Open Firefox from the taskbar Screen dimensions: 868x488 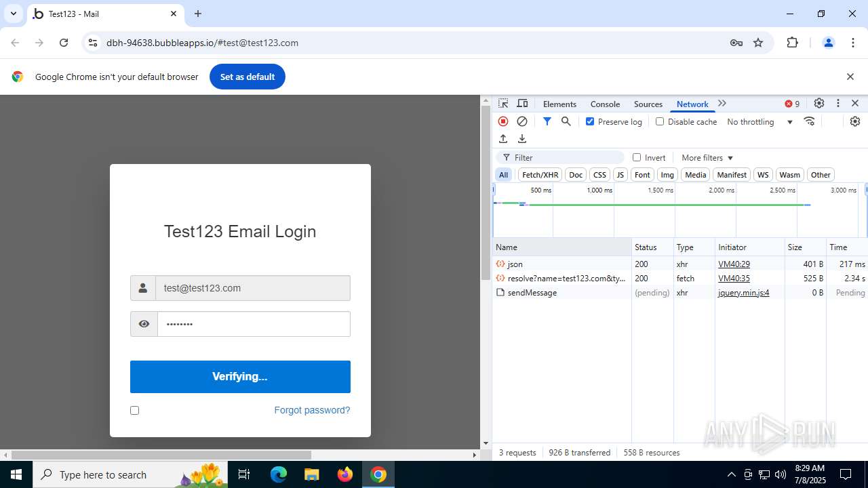tap(345, 474)
